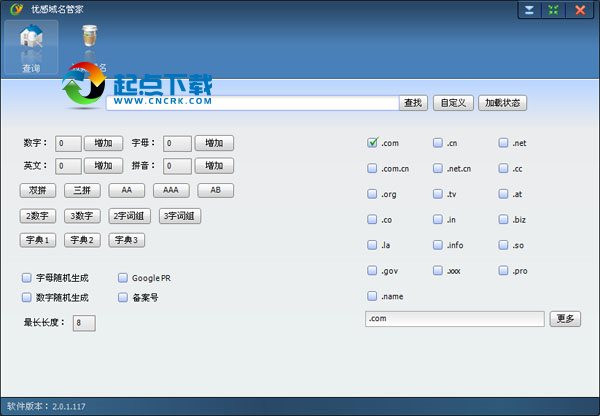600x416 pixels.
Task: Click the suffix field containing .com
Action: click(x=455, y=319)
